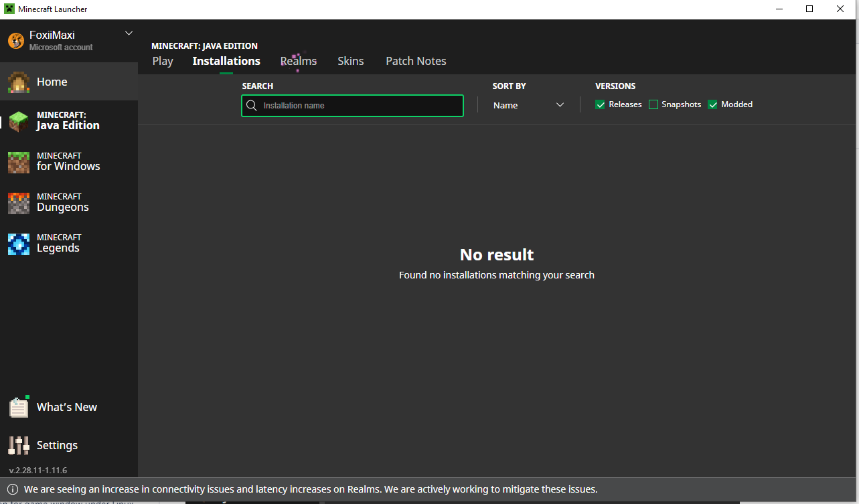Viewport: 859px width, 504px height.
Task: Click the Snapshots label text
Action: click(681, 104)
